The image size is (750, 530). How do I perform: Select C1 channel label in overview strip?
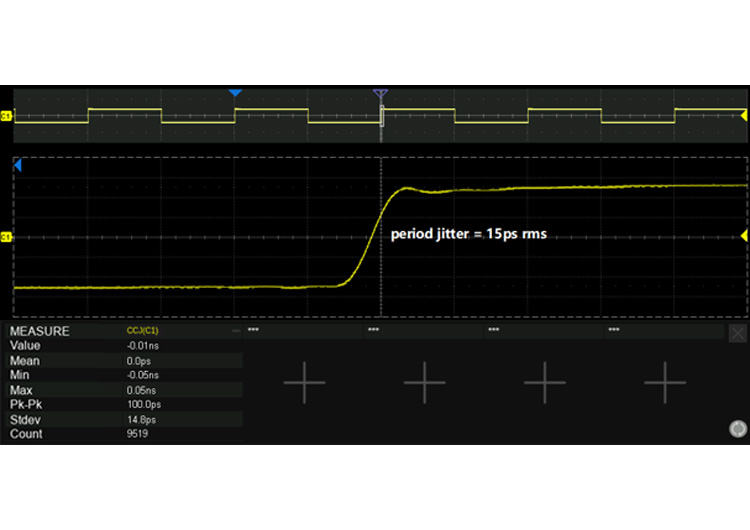coord(6,117)
